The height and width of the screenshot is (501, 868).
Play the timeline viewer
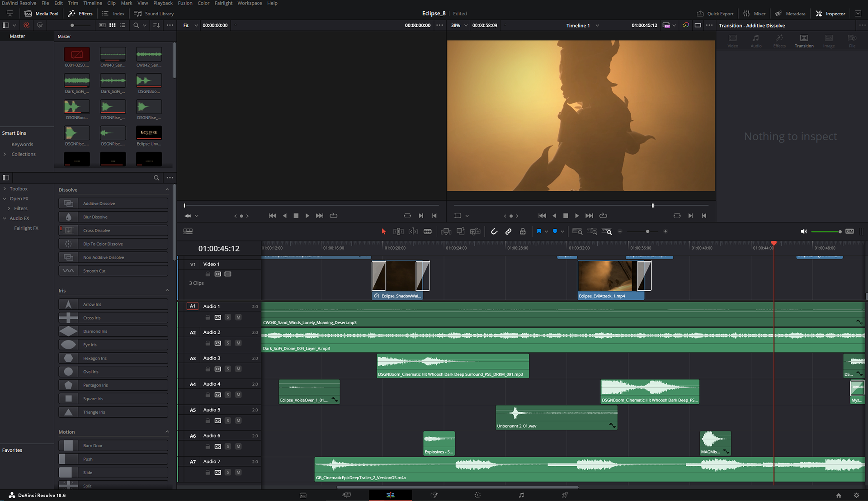[x=577, y=216]
